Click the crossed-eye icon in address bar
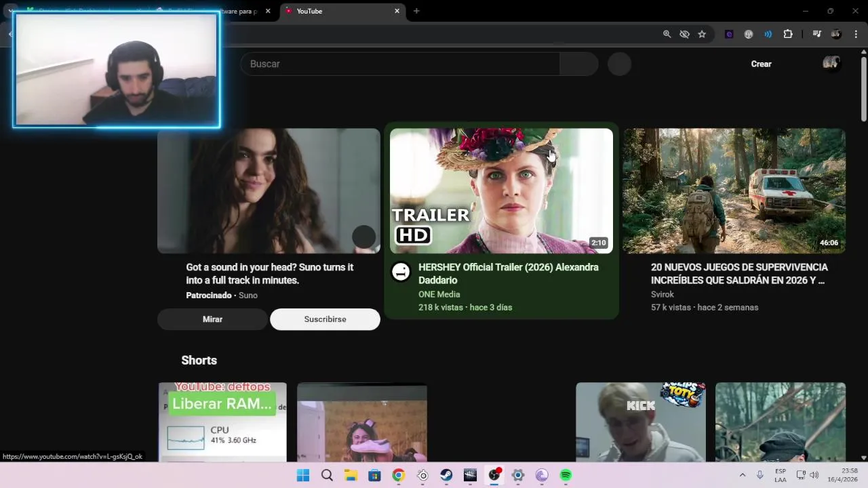The height and width of the screenshot is (488, 868). coord(685,34)
